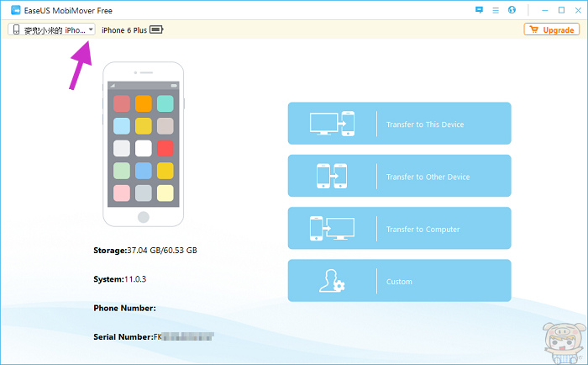Maximize the MobiMover window
588x365 pixels.
(x=561, y=10)
